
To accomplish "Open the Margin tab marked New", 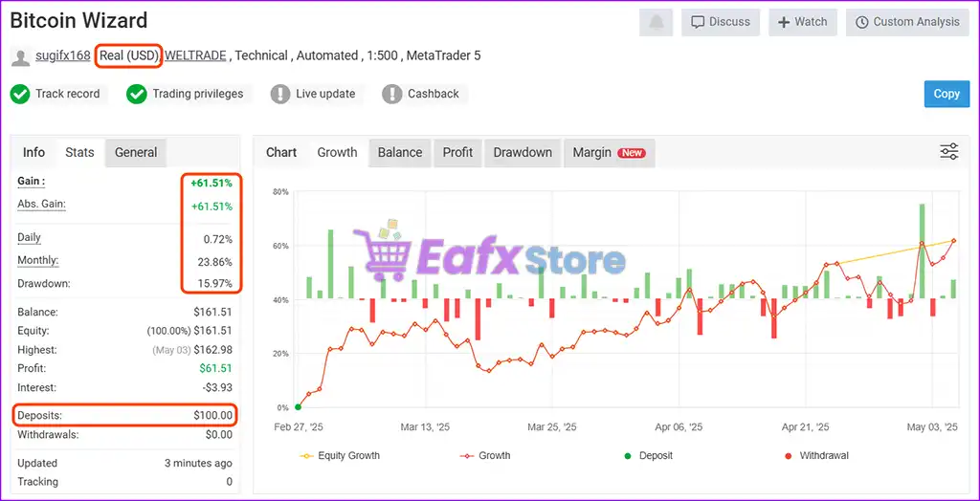I will tap(610, 152).
